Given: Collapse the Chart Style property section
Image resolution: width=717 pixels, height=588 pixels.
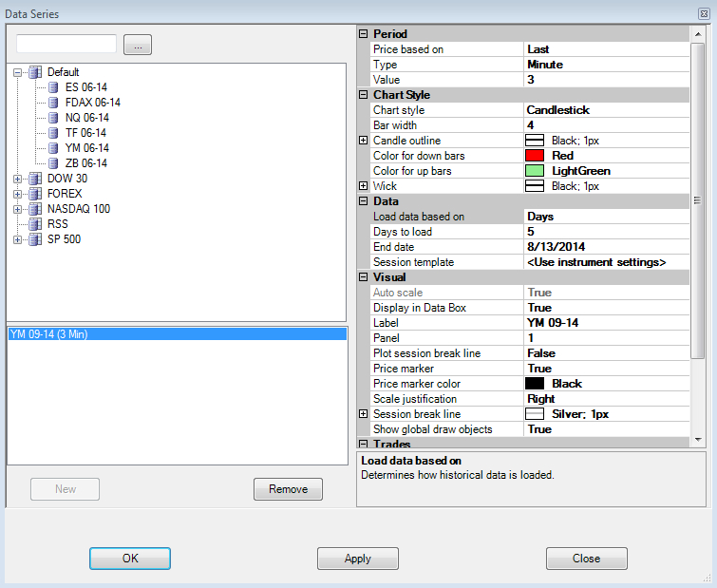Looking at the screenshot, I should click(363, 95).
